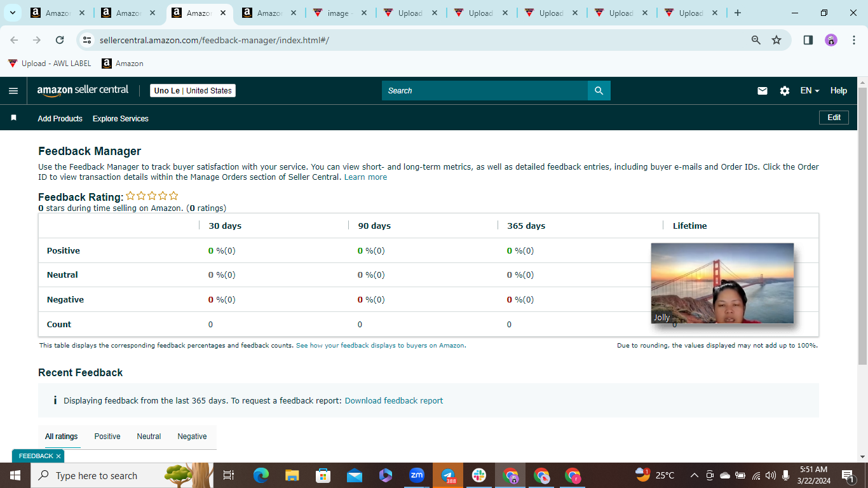868x488 pixels.
Task: Click the 'Count' row label
Action: [x=59, y=324]
